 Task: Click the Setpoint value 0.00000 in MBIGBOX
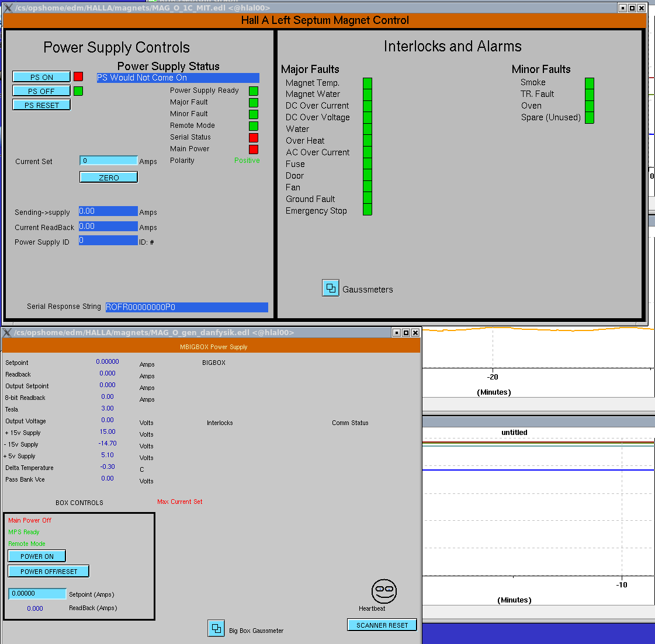pyautogui.click(x=108, y=361)
